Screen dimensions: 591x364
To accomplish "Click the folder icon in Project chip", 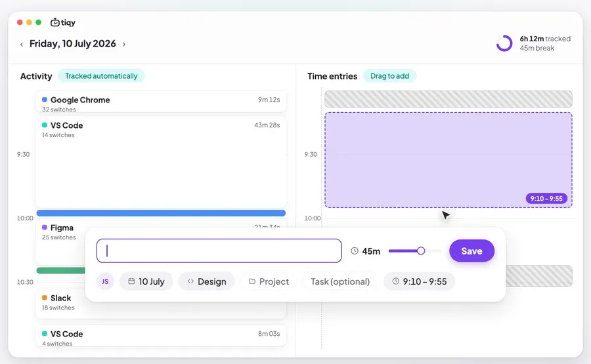I will point(252,281).
